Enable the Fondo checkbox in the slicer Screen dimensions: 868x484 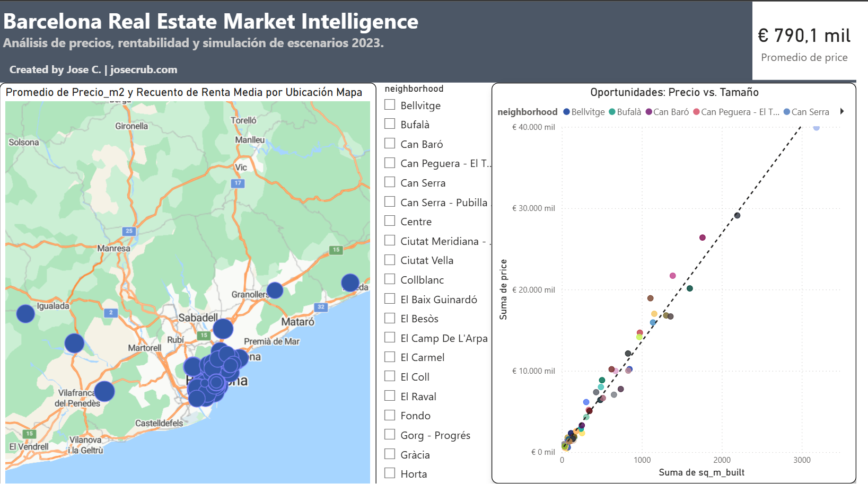pyautogui.click(x=390, y=415)
